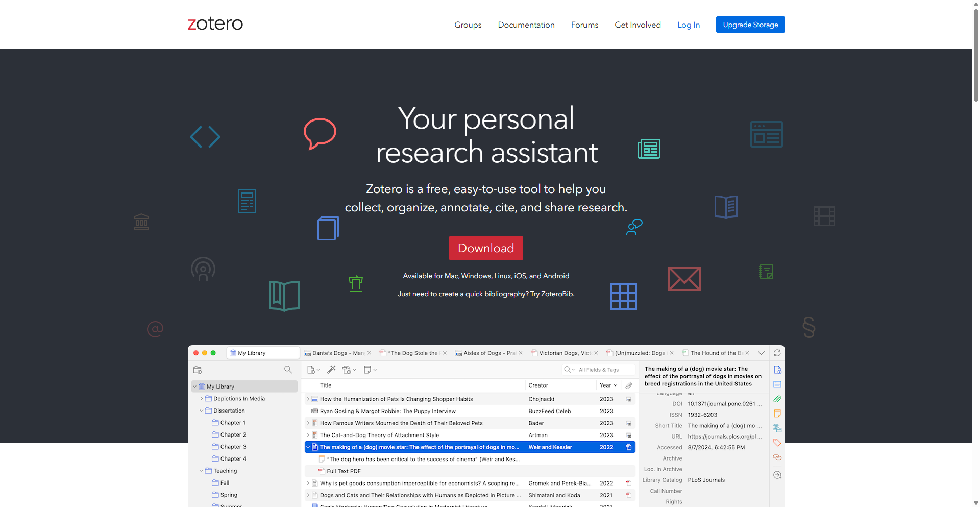Select the Full Text PDF attachment row
Viewport: 980px width, 507px height.
tap(470, 471)
